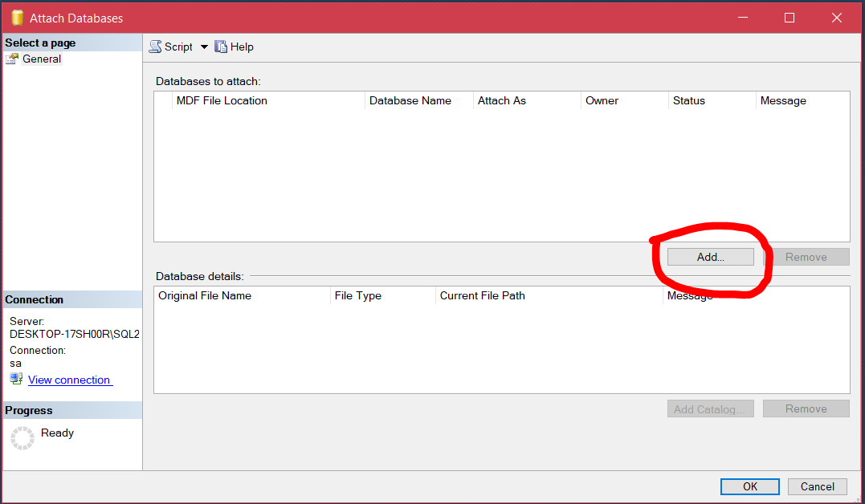Click the Script toolbar icon
The width and height of the screenshot is (865, 504).
[156, 47]
